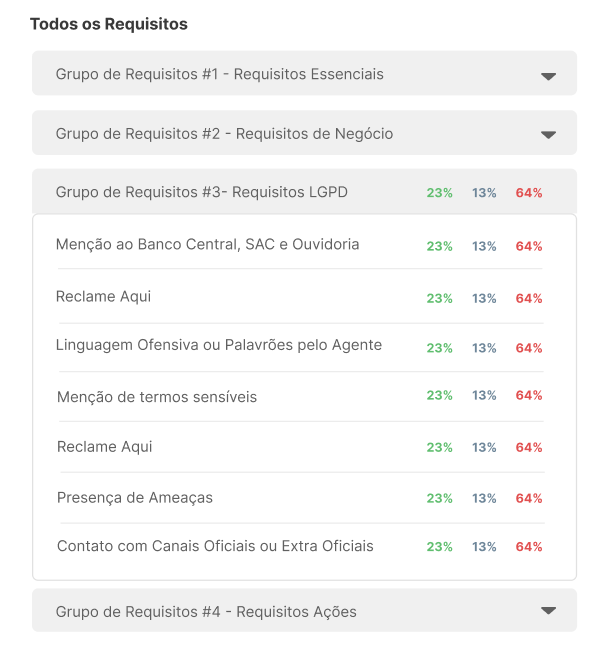Select Linguagem Ofensiva ou Palavrões pelo Agente
The height and width of the screenshot is (650, 604).
click(219, 345)
